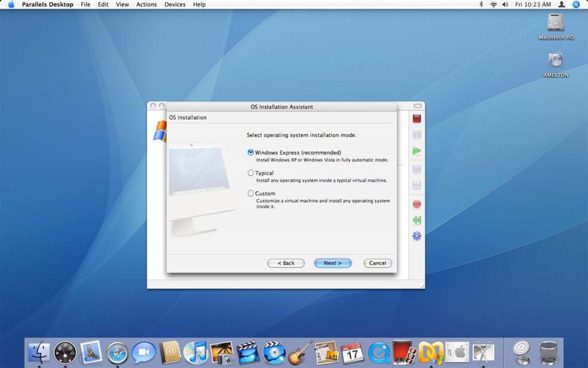Open the Trash in the Dock
The image size is (588, 368).
548,352
